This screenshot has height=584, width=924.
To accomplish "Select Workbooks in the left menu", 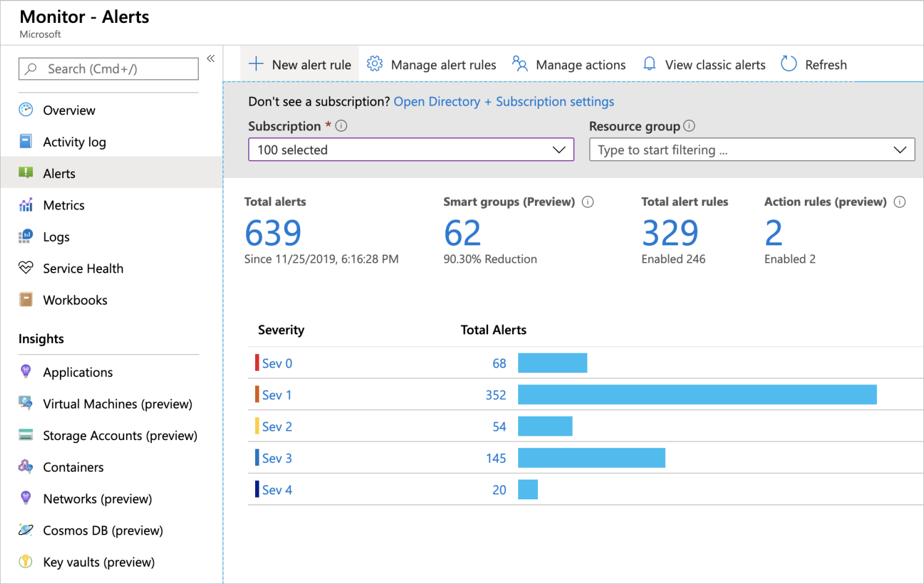I will tap(75, 300).
